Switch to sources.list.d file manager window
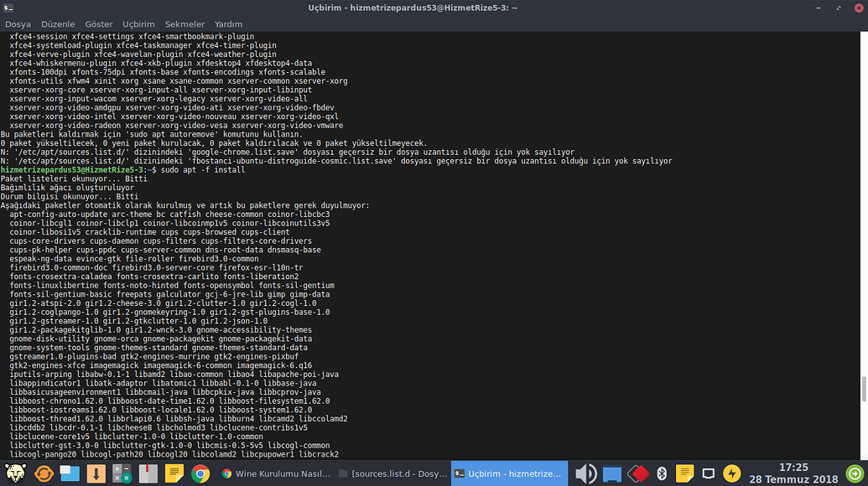Image resolution: width=868 pixels, height=486 pixels. [390, 473]
